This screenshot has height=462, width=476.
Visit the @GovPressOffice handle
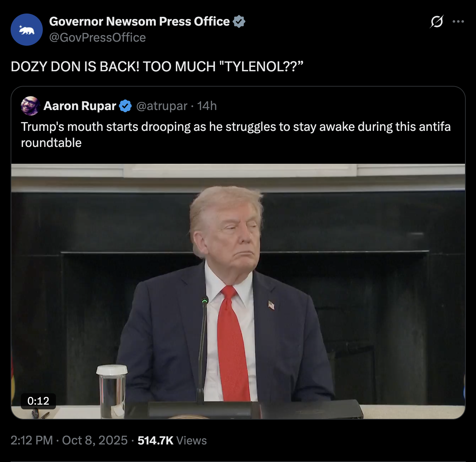pyautogui.click(x=97, y=38)
